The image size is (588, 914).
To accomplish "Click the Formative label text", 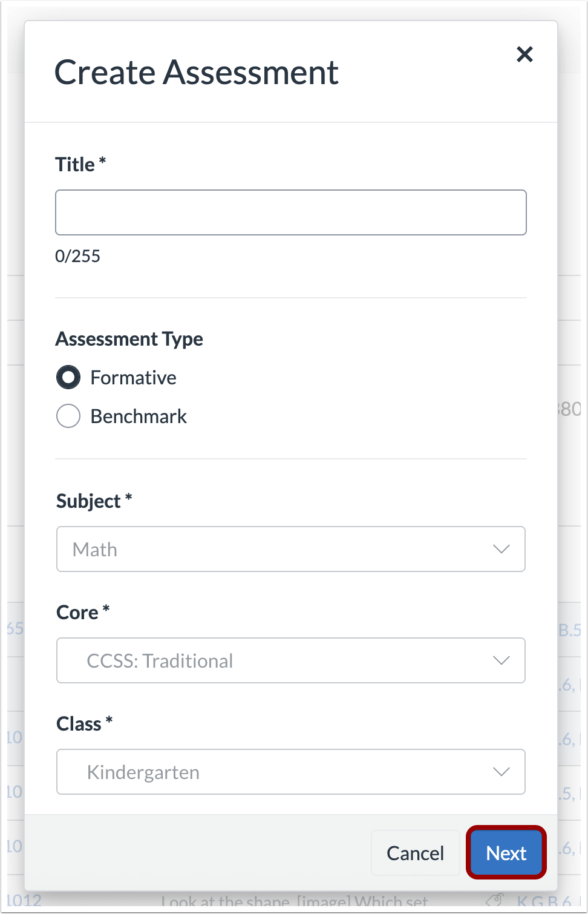I will (133, 378).
